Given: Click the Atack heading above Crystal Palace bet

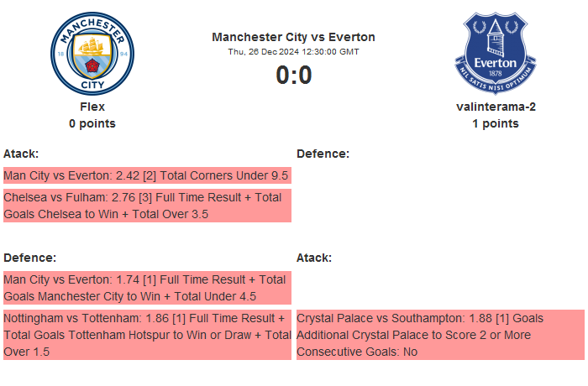Looking at the screenshot, I should coord(314,258).
